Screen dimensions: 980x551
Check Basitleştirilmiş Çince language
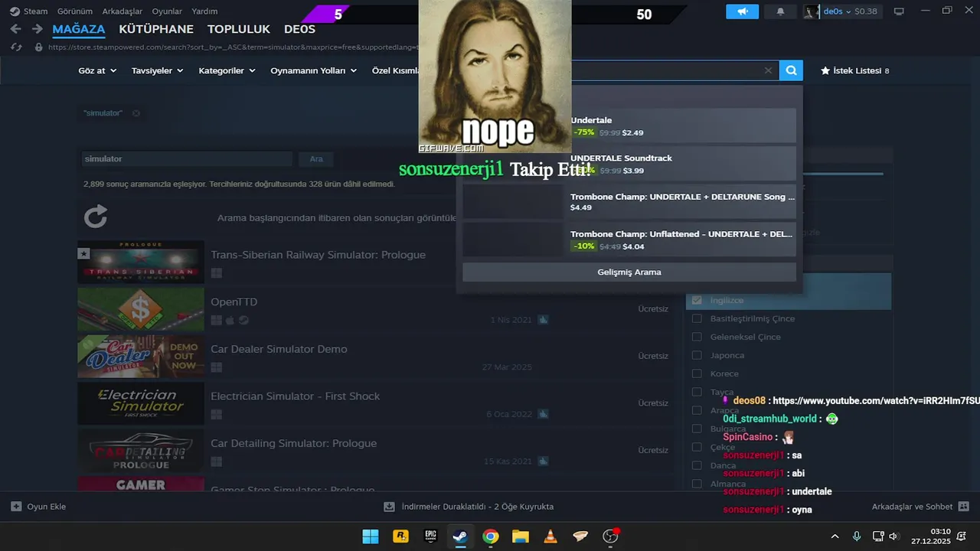(697, 318)
